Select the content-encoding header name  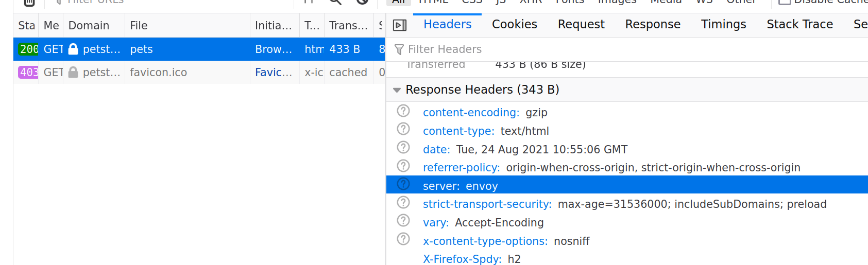471,113
